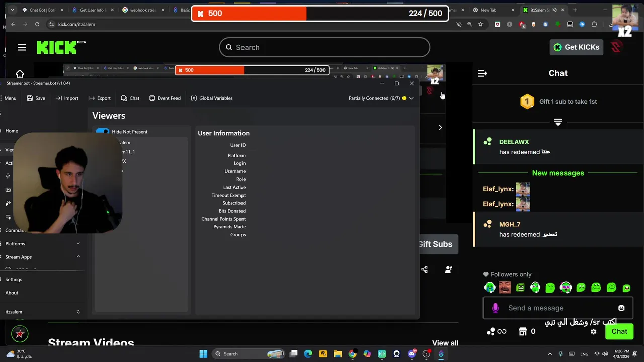Click the channel points balance icon
Viewport: 644px width, 362px height.
click(491, 331)
